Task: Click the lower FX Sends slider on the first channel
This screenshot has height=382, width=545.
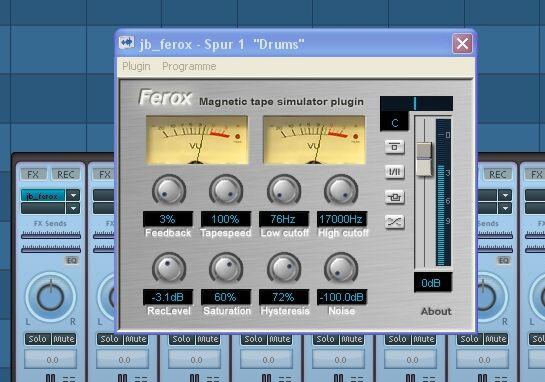Action: tap(51, 249)
